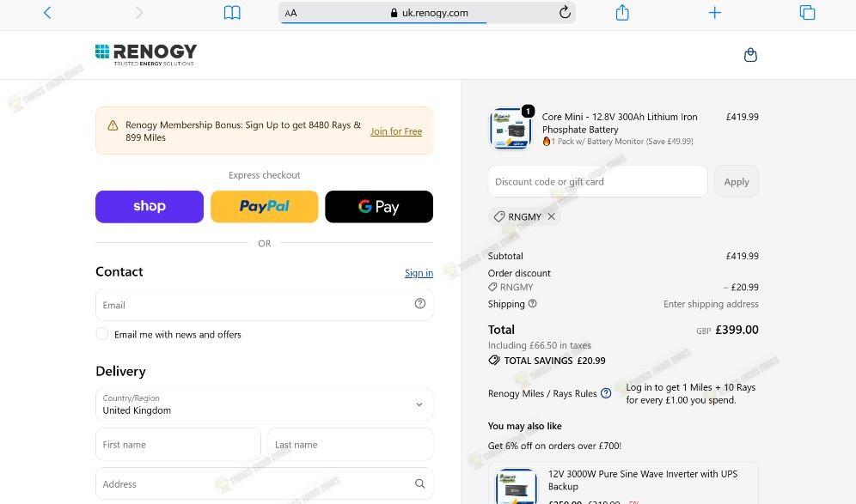Click the address search magnifier icon
Viewport: 856px width, 504px height.
419,483
